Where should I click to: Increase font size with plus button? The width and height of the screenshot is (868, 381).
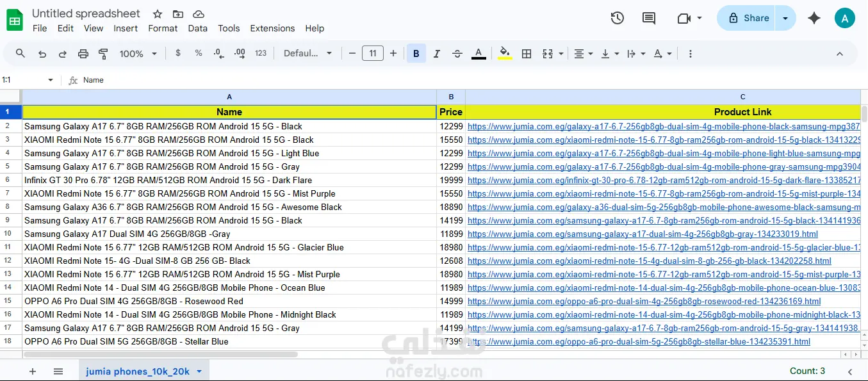(x=393, y=53)
